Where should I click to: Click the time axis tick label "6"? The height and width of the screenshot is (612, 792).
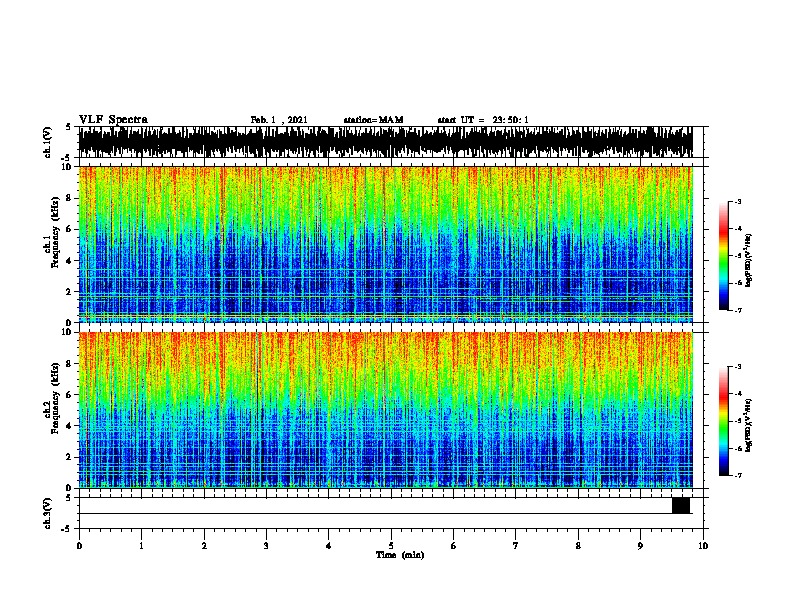pyautogui.click(x=454, y=546)
